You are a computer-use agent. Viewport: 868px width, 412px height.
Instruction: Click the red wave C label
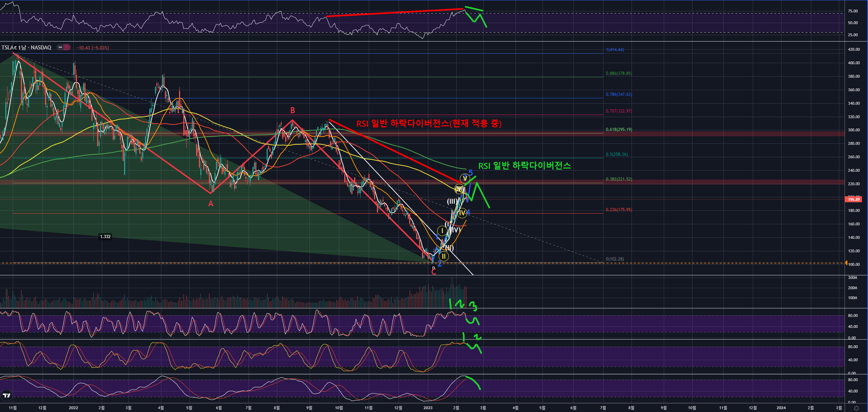pyautogui.click(x=434, y=272)
